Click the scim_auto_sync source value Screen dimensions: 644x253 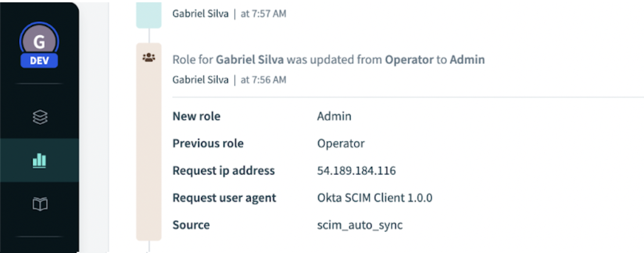(x=360, y=225)
